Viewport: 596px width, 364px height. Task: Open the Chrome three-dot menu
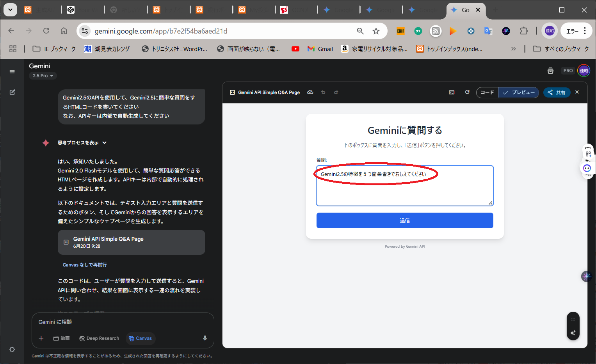coord(585,31)
